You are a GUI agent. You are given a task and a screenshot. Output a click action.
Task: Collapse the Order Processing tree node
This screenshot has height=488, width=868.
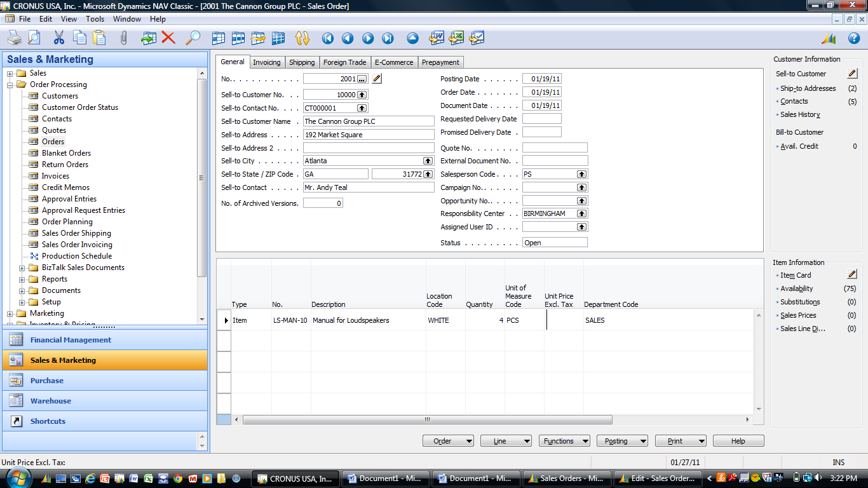point(10,85)
